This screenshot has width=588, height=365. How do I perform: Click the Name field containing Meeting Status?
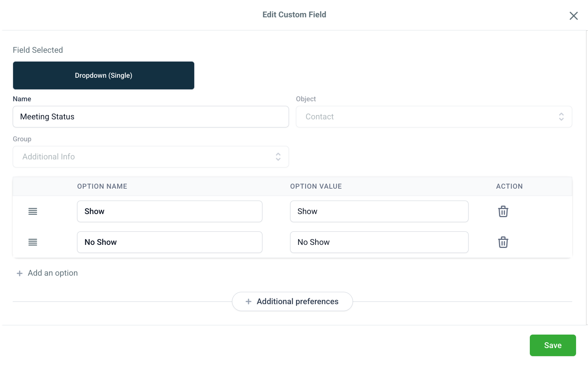coord(151,117)
